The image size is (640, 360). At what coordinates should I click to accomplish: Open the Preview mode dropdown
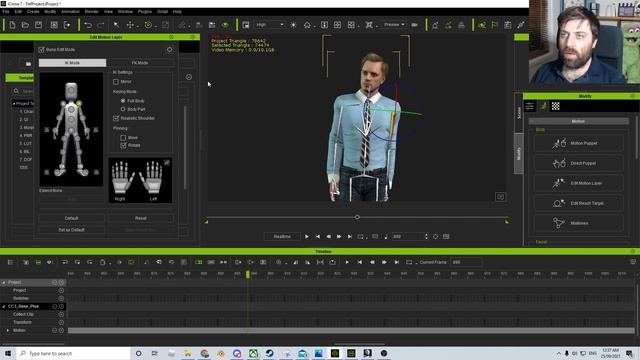tap(394, 25)
